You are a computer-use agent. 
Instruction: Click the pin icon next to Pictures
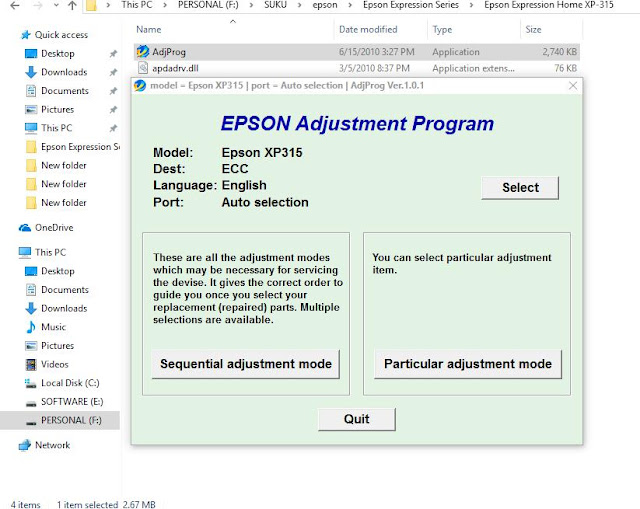[x=113, y=109]
